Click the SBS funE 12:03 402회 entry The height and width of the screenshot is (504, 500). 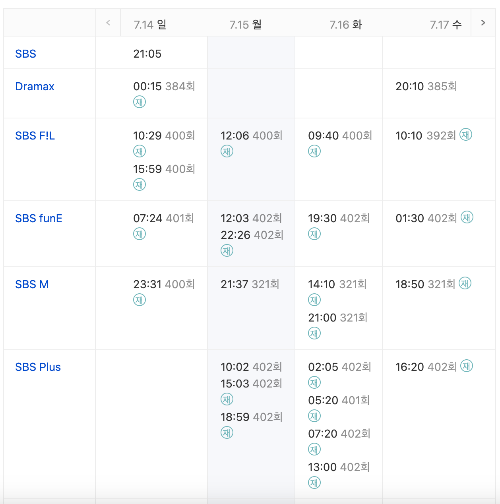(x=251, y=218)
